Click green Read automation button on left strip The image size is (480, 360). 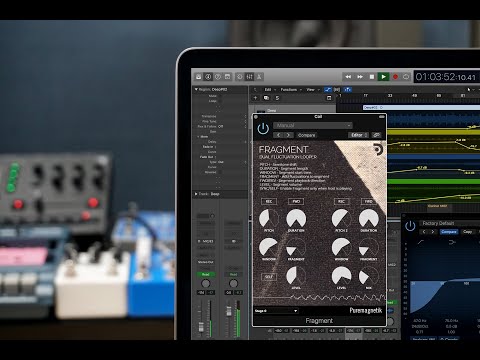click(206, 274)
